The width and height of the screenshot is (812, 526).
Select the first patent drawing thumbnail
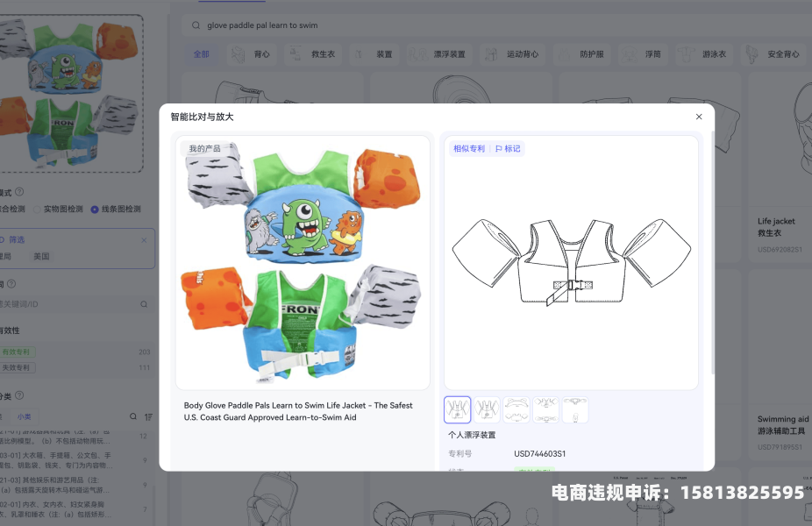(x=457, y=410)
